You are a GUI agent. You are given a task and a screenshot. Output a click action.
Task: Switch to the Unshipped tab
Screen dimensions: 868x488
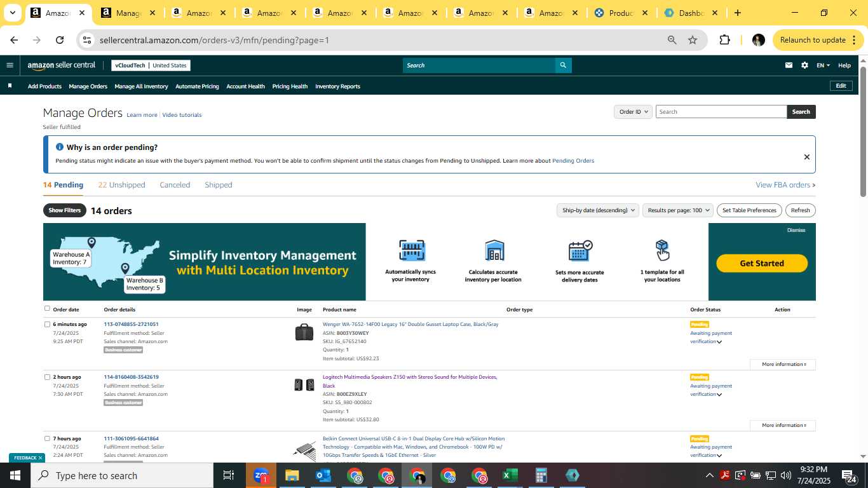122,185
